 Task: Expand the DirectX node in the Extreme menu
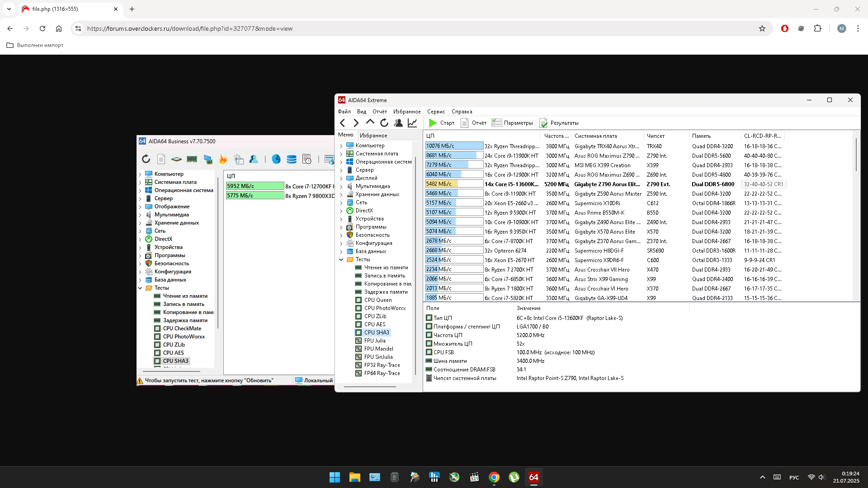pos(341,211)
